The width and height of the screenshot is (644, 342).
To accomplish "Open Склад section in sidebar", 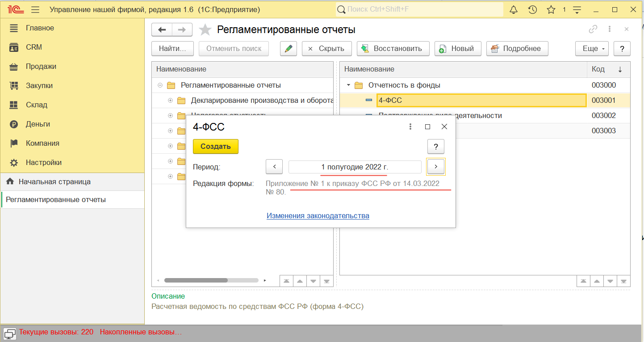I will 72,105.
